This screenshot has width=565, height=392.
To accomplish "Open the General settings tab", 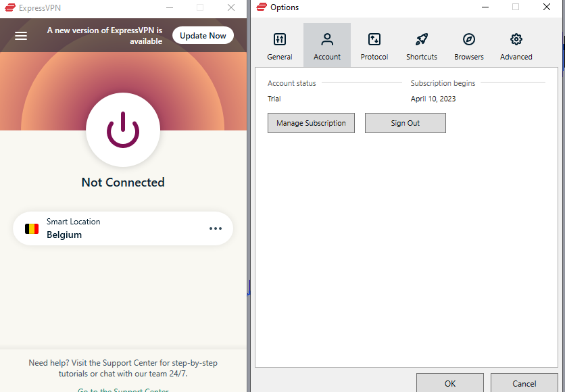I will 280,45.
